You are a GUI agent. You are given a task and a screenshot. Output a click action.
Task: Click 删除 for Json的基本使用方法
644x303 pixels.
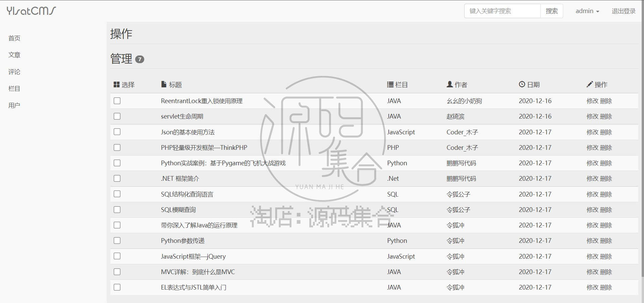coord(606,132)
